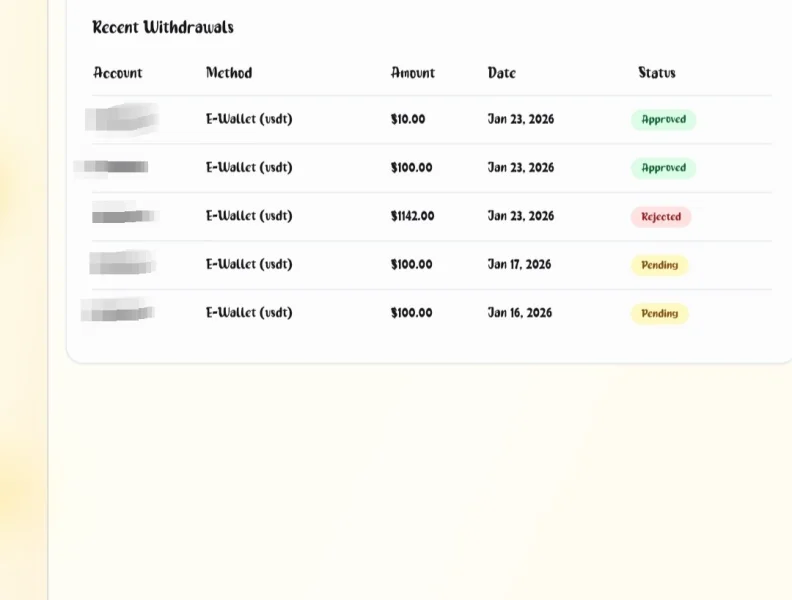
Task: Click the red Rejected status badge
Action: 661,217
